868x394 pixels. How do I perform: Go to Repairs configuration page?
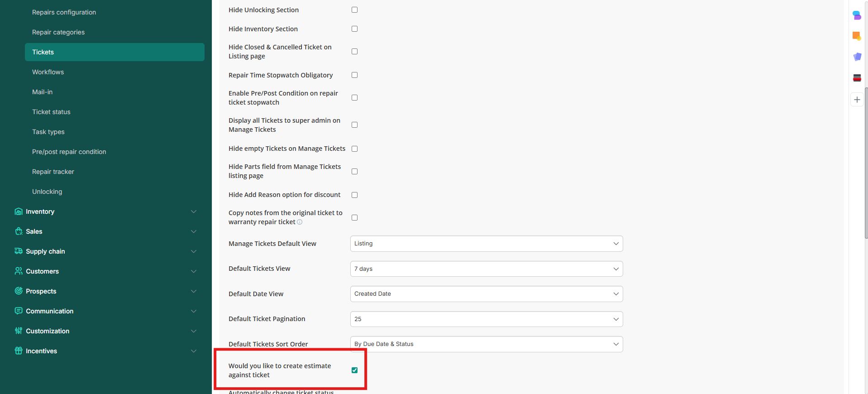click(x=64, y=12)
